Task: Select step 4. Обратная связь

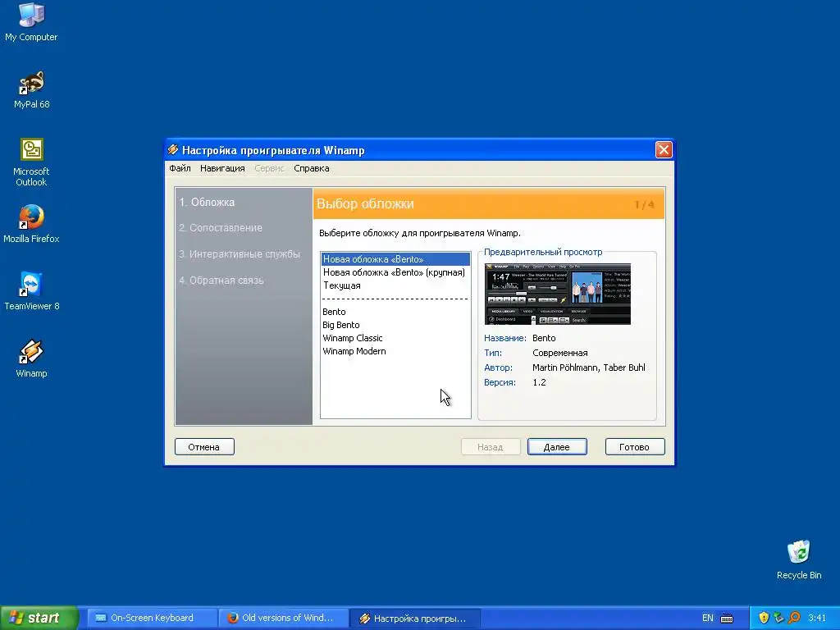Action: (x=221, y=281)
